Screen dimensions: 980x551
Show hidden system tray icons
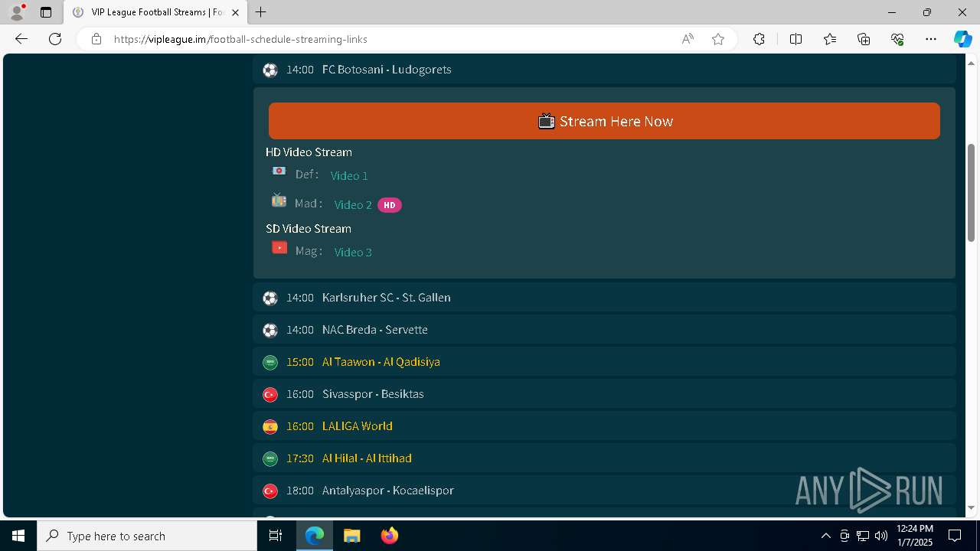[825, 536]
